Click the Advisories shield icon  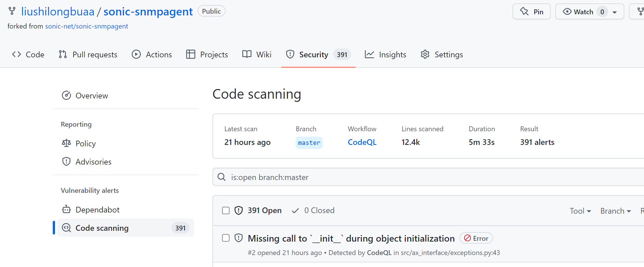pos(66,161)
